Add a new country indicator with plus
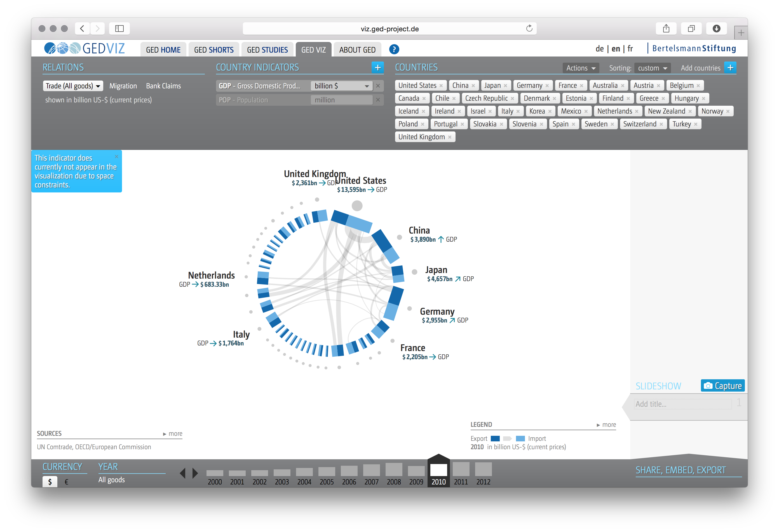This screenshot has width=779, height=532. pyautogui.click(x=377, y=68)
